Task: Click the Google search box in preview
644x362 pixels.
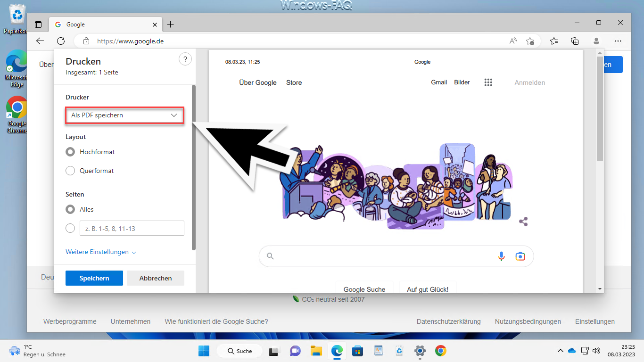Action: pos(396,256)
